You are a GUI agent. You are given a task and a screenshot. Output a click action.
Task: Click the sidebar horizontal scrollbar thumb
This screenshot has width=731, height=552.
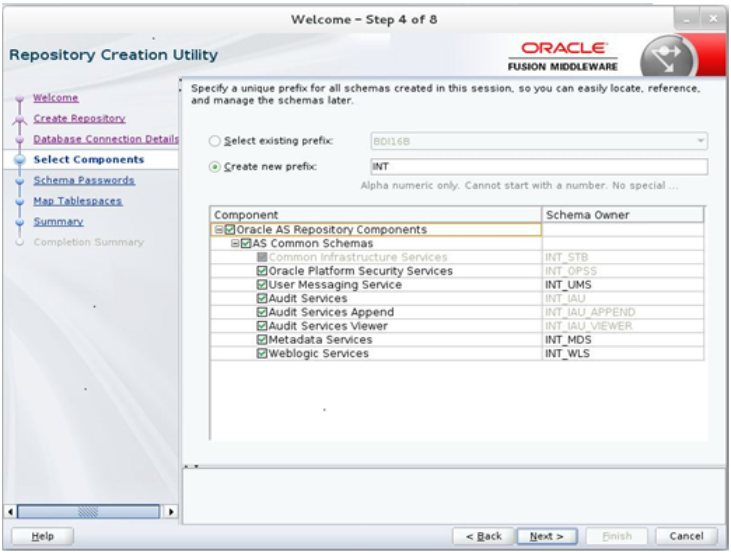88,511
